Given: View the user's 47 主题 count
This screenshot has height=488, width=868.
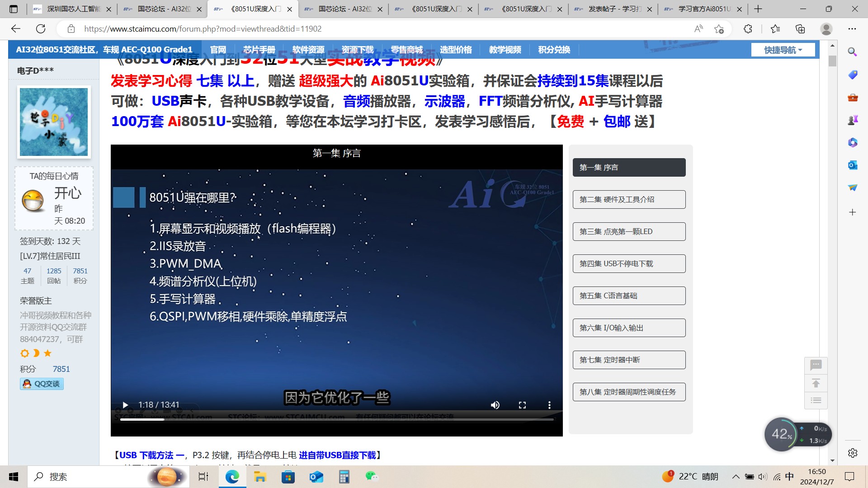Looking at the screenshot, I should (x=28, y=276).
